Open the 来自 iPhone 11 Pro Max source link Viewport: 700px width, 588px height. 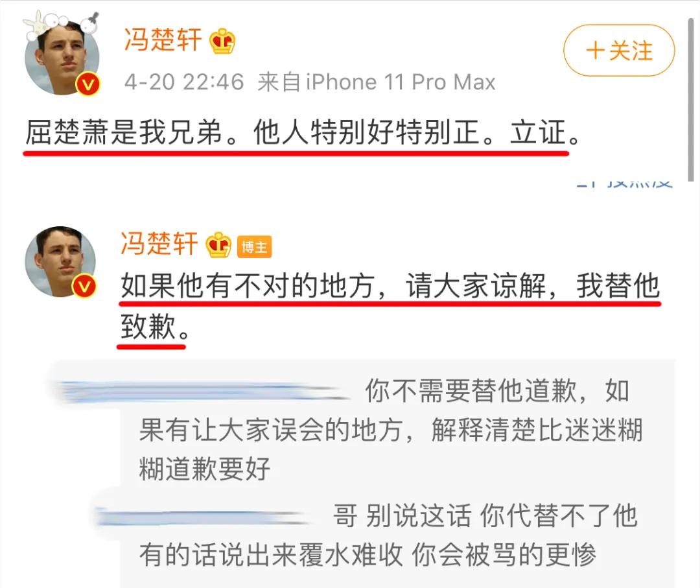[377, 82]
